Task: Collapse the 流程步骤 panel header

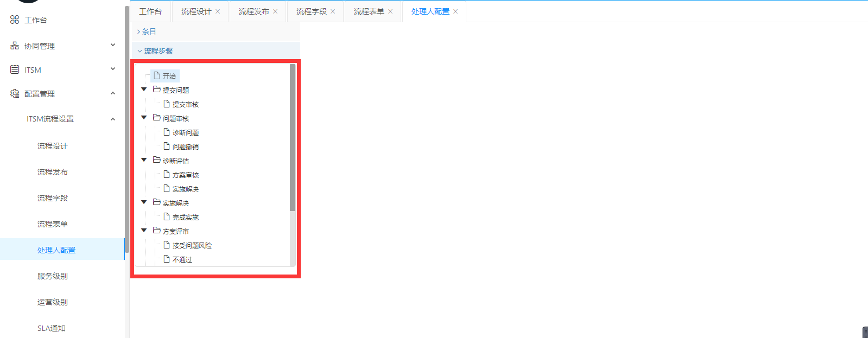Action: click(157, 51)
